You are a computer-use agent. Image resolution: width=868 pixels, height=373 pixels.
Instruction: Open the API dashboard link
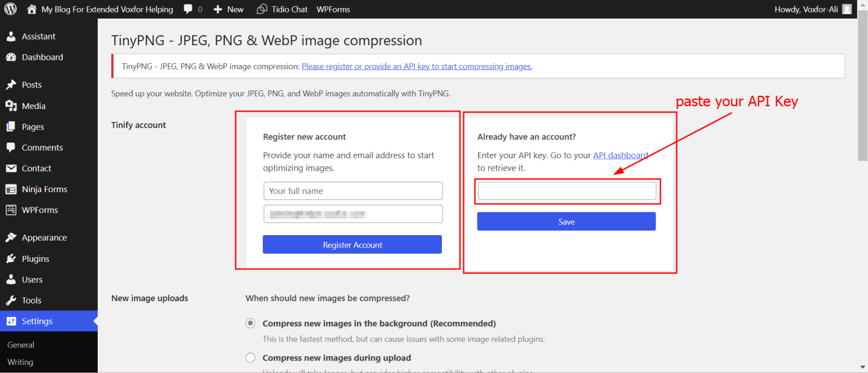point(620,155)
